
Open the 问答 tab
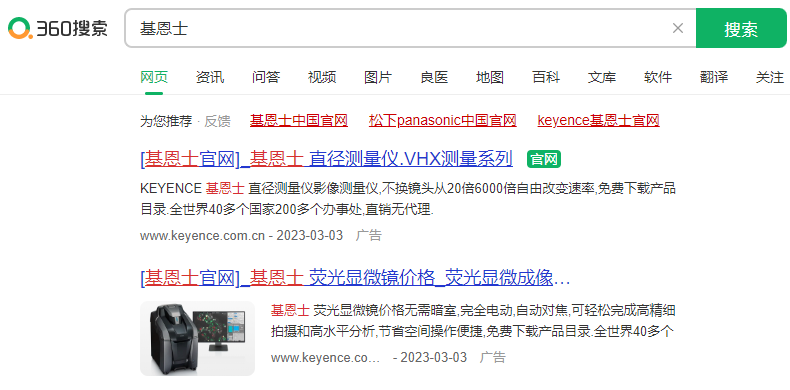266,77
